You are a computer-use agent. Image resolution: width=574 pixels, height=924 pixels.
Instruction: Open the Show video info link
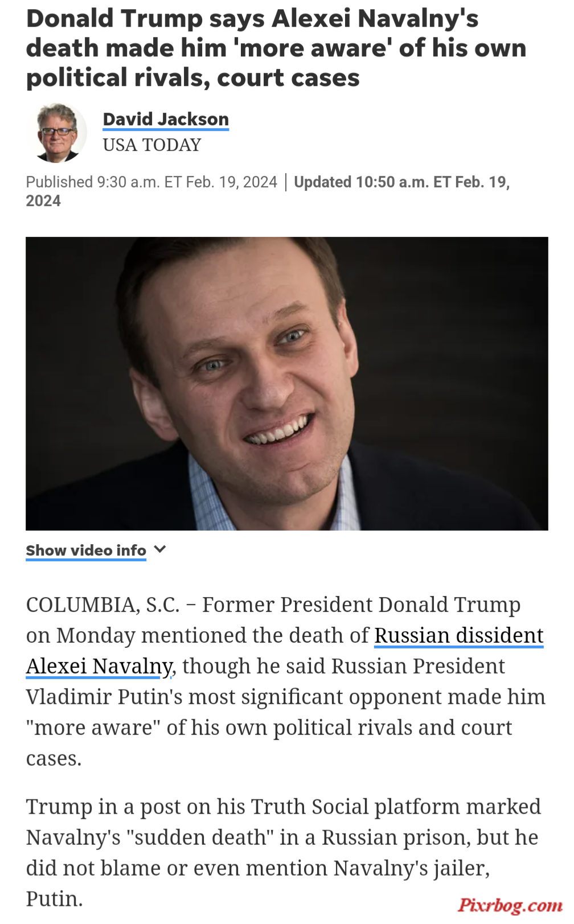[x=86, y=551]
